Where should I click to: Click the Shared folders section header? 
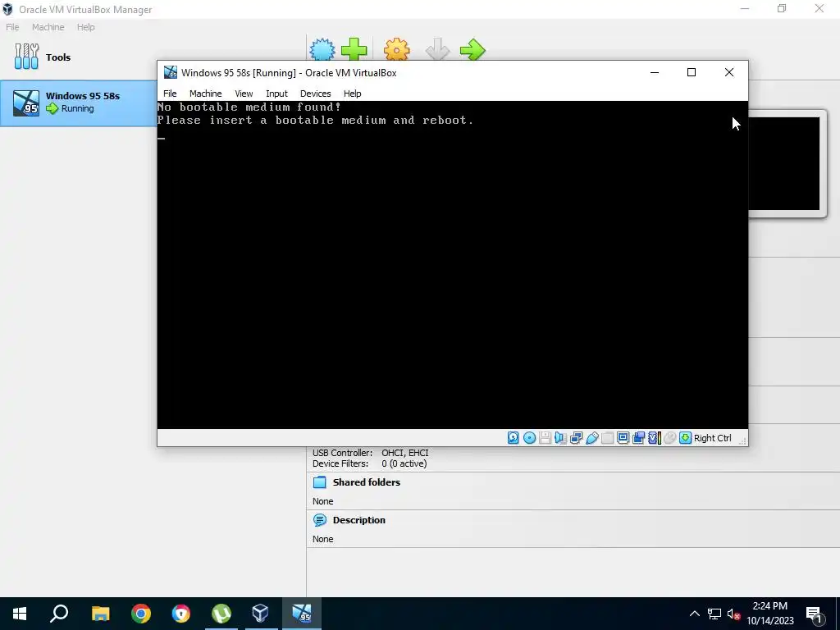tap(367, 482)
